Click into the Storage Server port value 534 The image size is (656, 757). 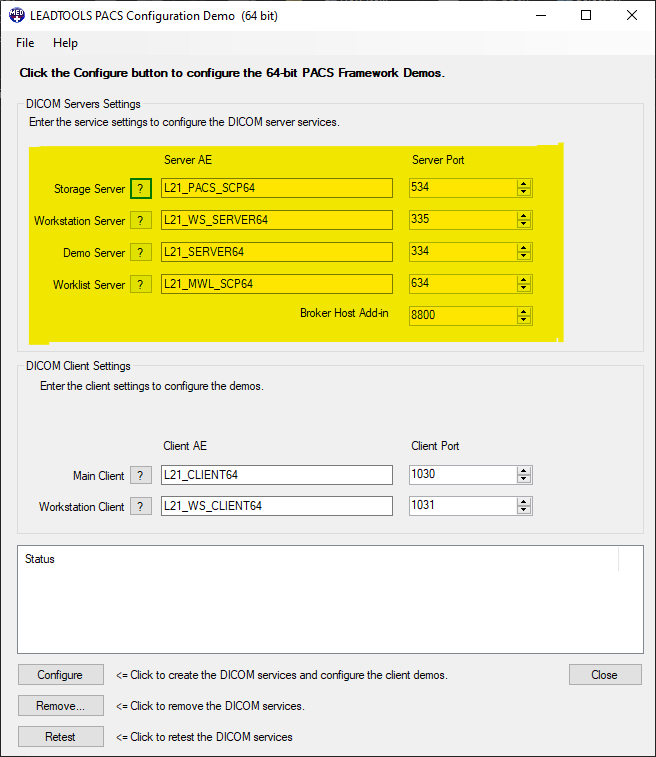tap(463, 188)
